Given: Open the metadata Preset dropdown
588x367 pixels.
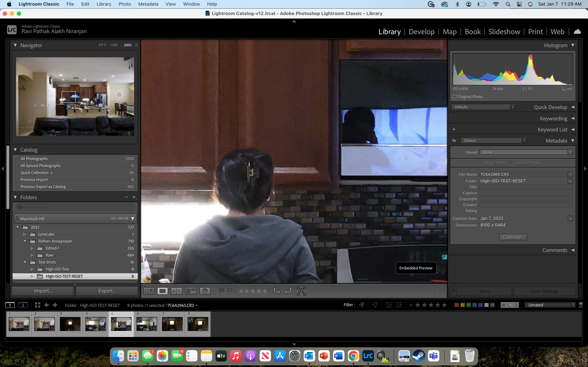Looking at the screenshot, I should 526,152.
